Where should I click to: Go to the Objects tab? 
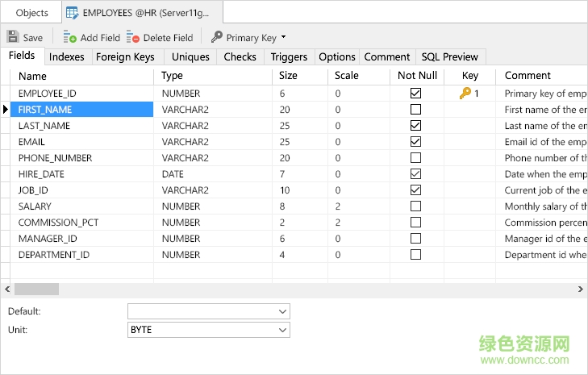[x=31, y=12]
